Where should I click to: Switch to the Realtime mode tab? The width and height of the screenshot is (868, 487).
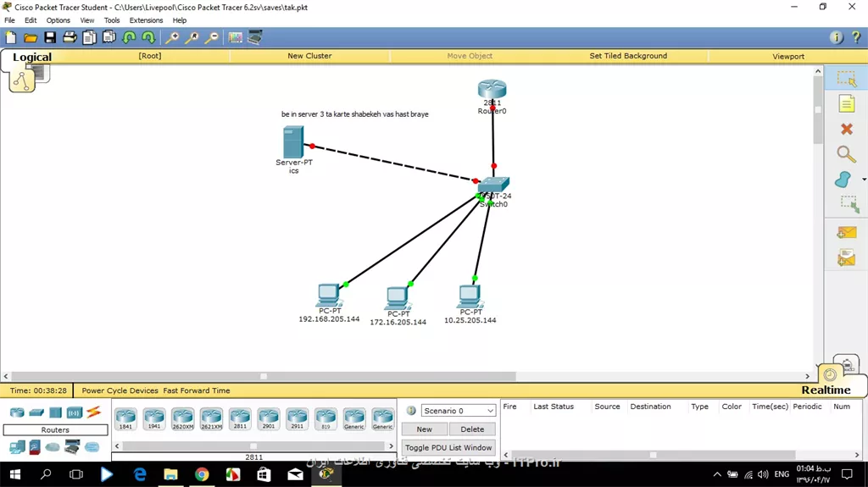coord(826,390)
